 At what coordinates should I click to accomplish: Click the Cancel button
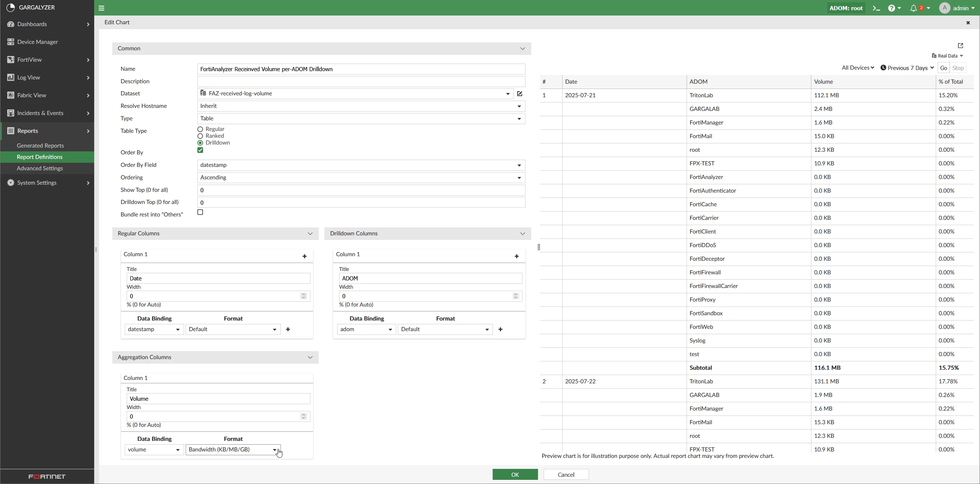coord(566,475)
